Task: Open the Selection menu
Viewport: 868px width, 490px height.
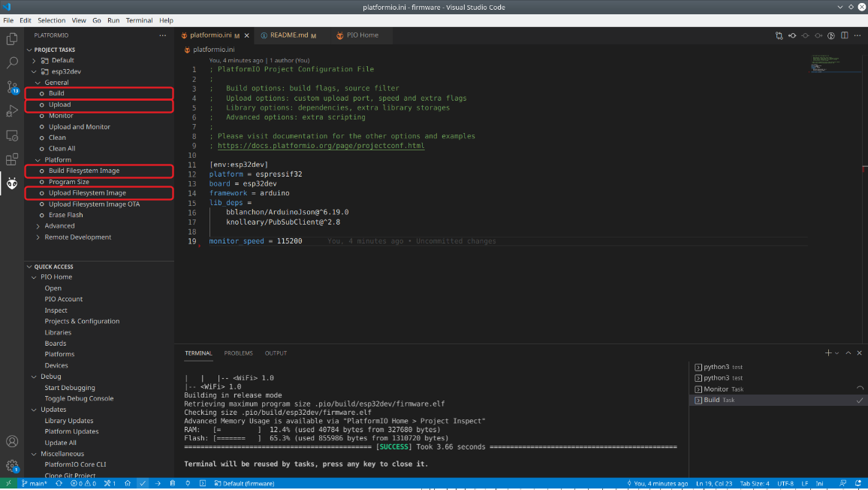Action: click(52, 20)
